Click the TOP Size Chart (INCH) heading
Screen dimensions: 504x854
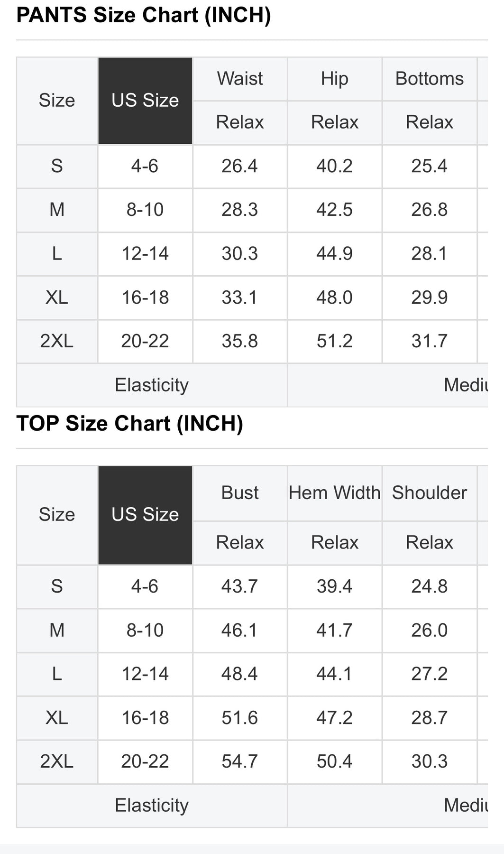tap(129, 423)
